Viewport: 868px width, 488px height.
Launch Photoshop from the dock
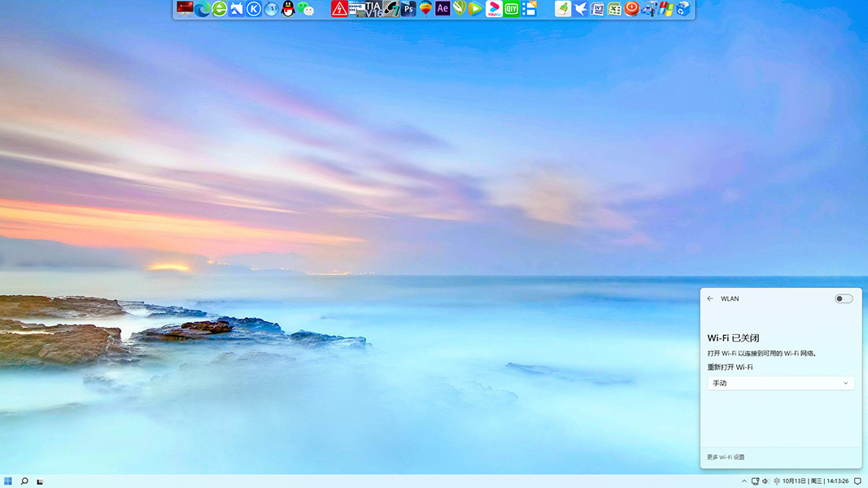(x=408, y=9)
